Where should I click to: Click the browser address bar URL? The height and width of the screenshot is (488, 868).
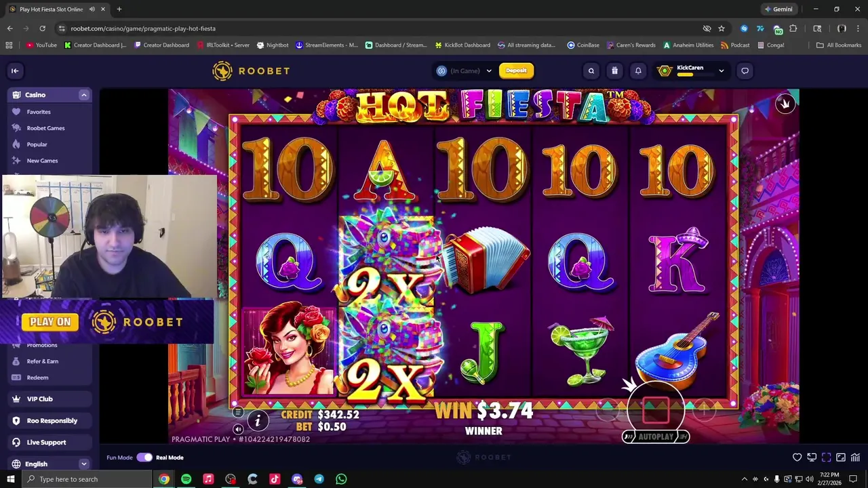point(143,28)
